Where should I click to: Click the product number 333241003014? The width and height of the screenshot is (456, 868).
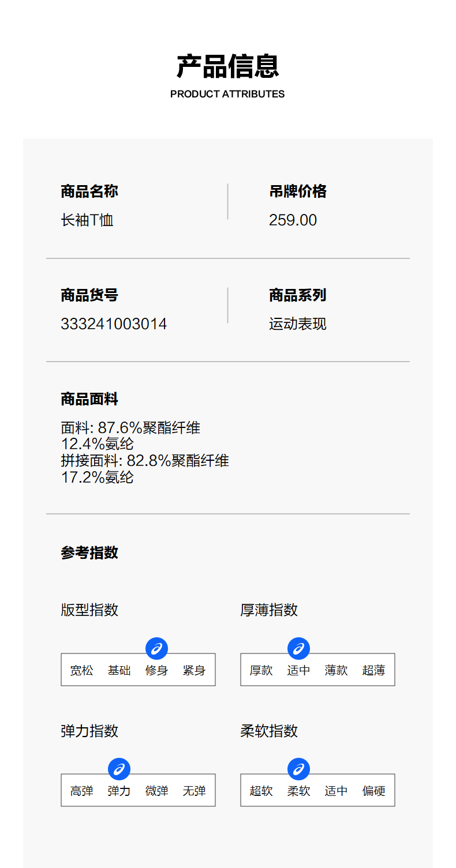(114, 324)
